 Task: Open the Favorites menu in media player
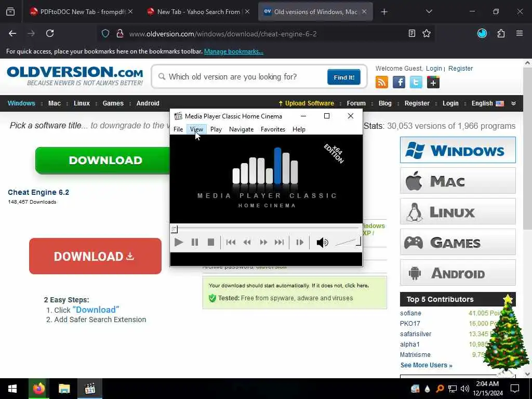point(273,129)
